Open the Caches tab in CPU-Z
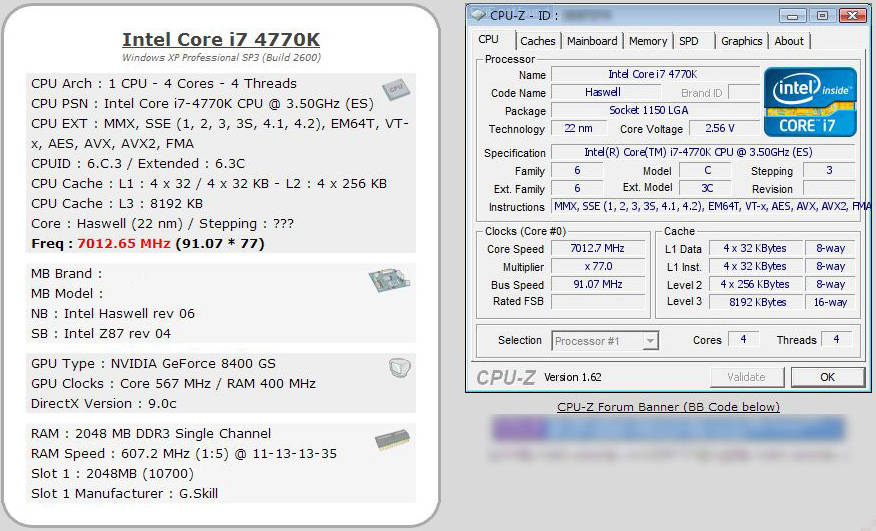The width and height of the screenshot is (876, 531). pos(537,41)
